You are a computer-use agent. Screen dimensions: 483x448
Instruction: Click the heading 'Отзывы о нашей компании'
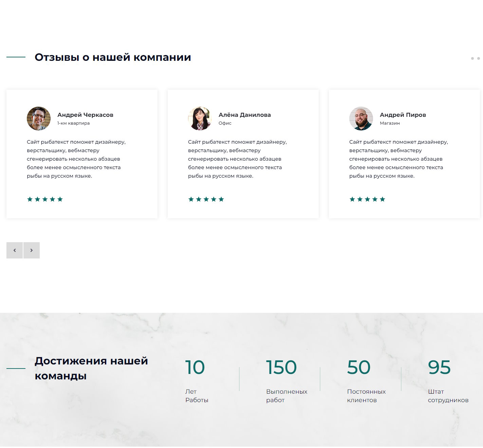point(113,57)
